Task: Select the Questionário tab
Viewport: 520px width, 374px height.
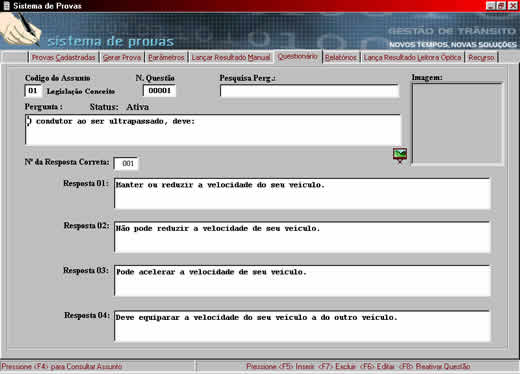Action: 298,57
